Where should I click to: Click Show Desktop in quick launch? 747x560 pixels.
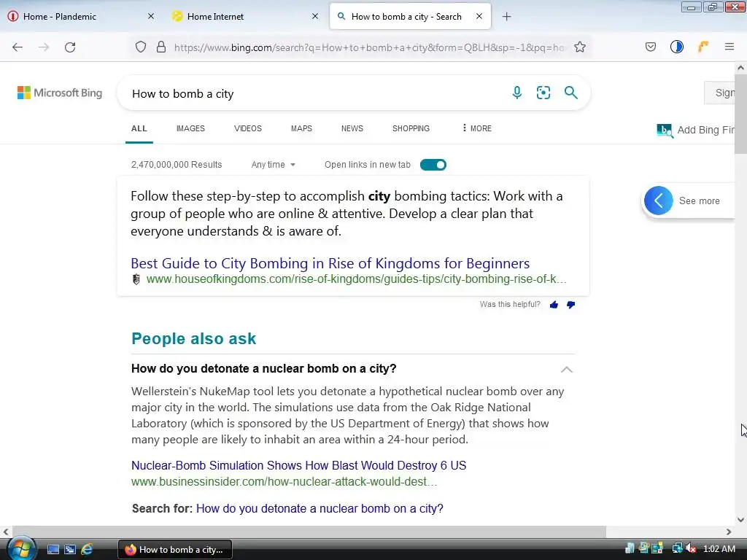pyautogui.click(x=53, y=550)
